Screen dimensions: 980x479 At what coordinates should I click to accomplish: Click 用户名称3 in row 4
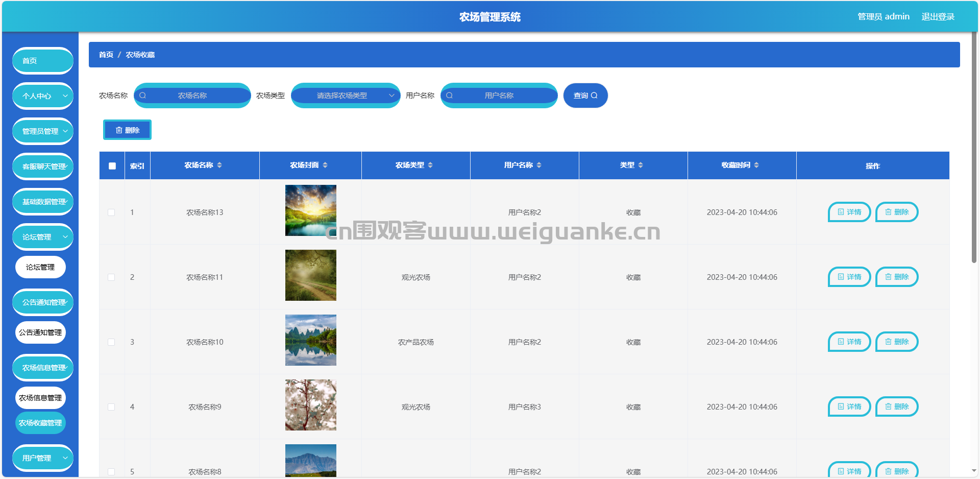(x=525, y=407)
